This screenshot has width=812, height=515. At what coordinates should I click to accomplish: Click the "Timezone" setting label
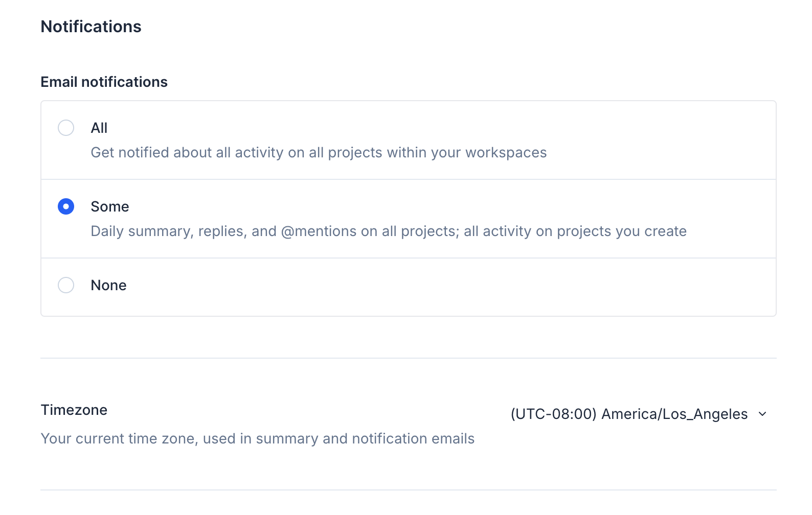(x=74, y=410)
